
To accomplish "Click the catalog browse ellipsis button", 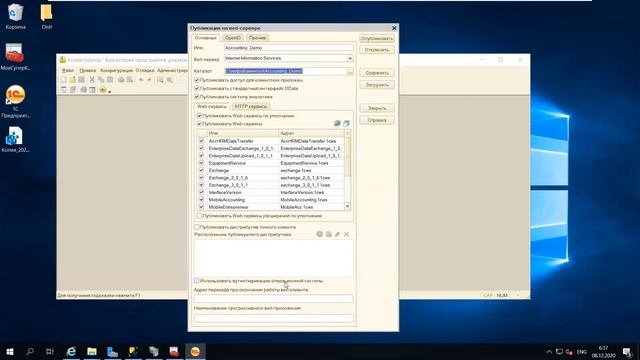I will pyautogui.click(x=350, y=71).
